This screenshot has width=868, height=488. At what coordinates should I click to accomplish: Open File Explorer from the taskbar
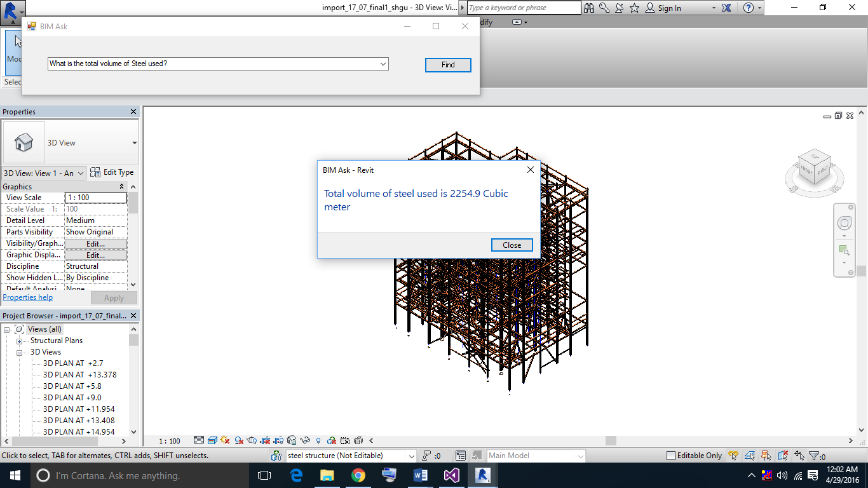(327, 475)
